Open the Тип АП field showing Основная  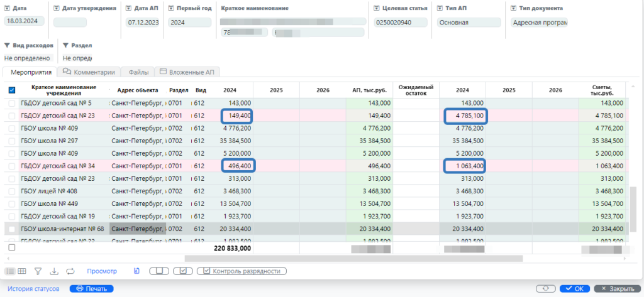click(469, 23)
